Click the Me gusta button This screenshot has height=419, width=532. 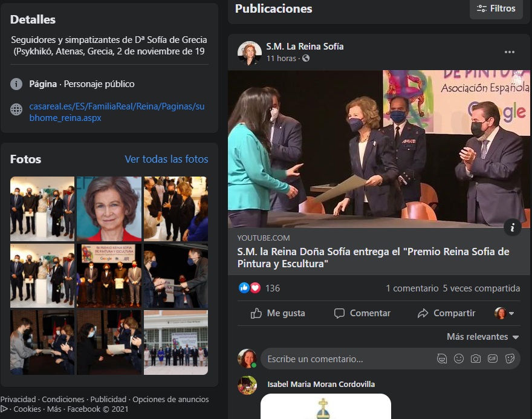coord(277,313)
